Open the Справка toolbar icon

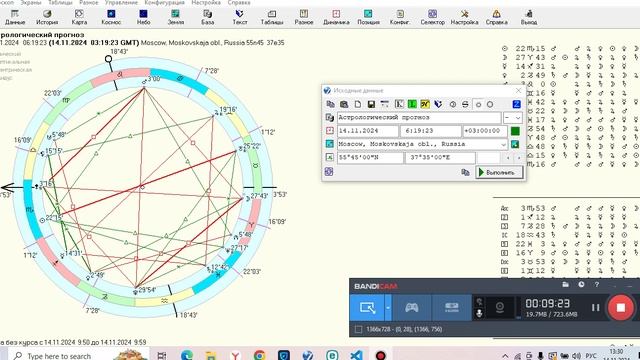pos(496,18)
